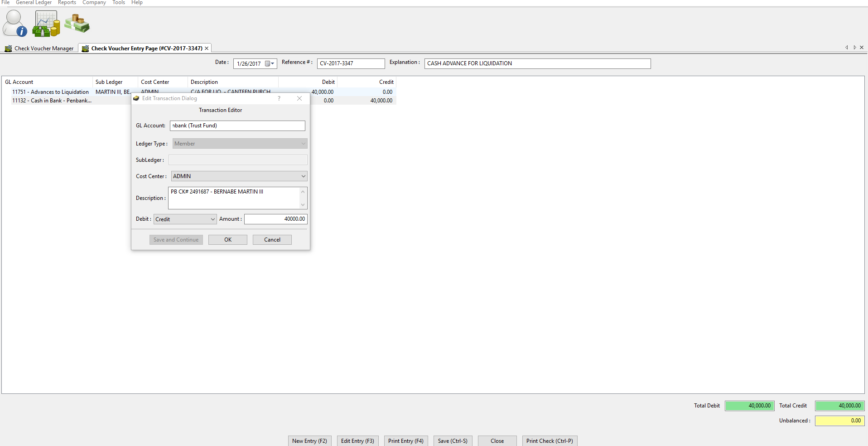Click the Credit column header
This screenshot has height=446, width=868.
366,82
